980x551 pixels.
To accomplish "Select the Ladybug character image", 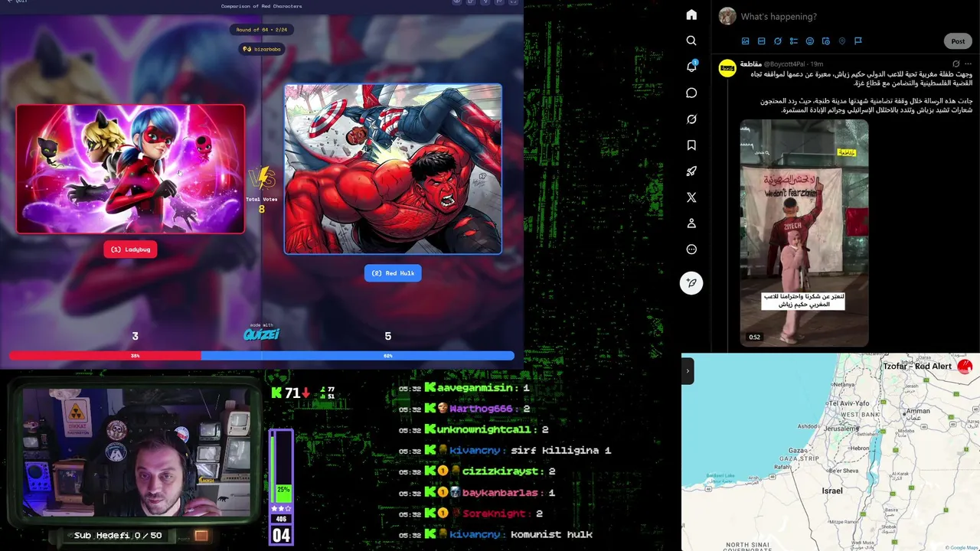I will tap(130, 168).
